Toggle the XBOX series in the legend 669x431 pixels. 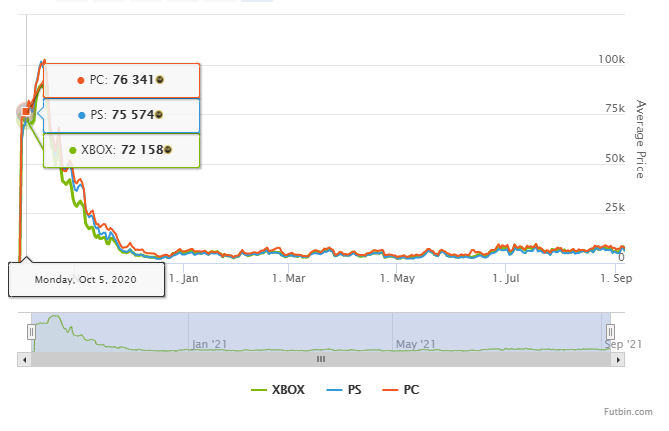pos(278,390)
